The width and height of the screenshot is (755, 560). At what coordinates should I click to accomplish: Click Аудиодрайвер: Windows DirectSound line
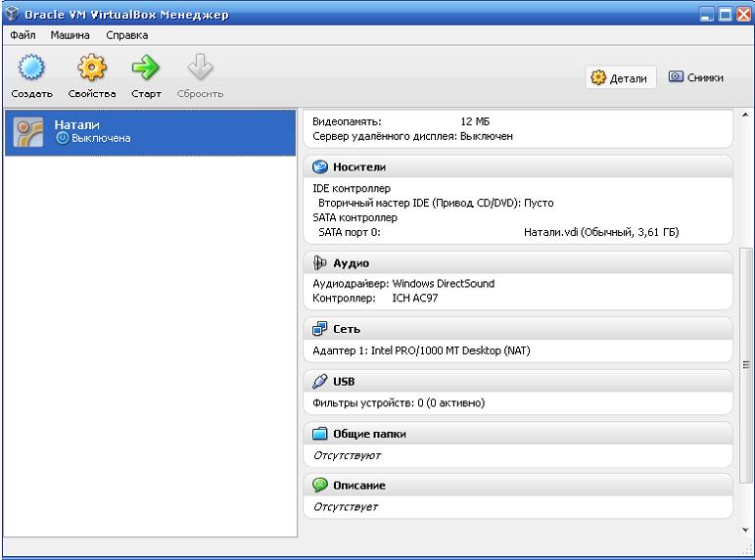coord(403,283)
